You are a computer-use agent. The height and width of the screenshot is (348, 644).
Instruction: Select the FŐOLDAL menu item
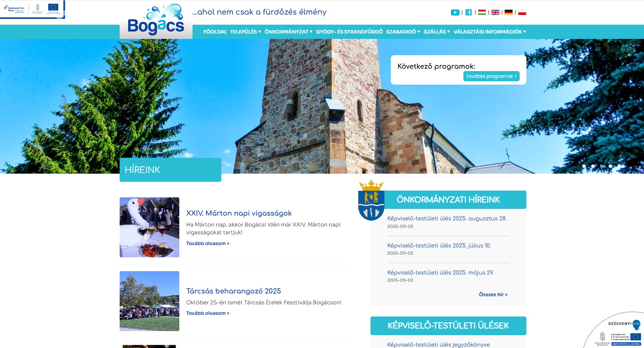coord(215,31)
